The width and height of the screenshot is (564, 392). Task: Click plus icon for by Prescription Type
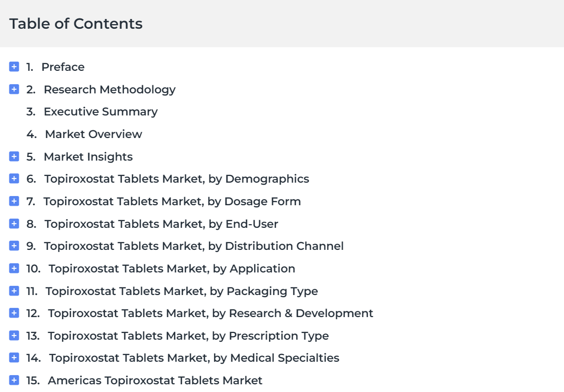point(14,336)
